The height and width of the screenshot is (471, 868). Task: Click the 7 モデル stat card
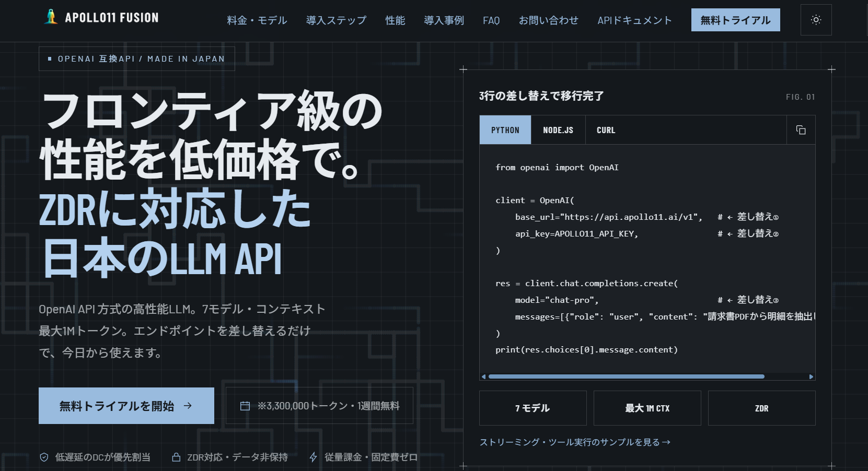(x=533, y=408)
